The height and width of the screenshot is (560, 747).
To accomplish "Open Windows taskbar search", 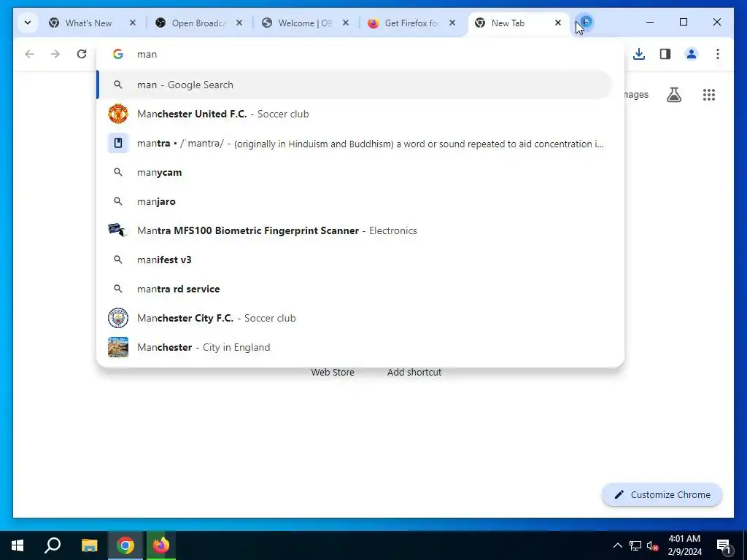I will (x=53, y=545).
